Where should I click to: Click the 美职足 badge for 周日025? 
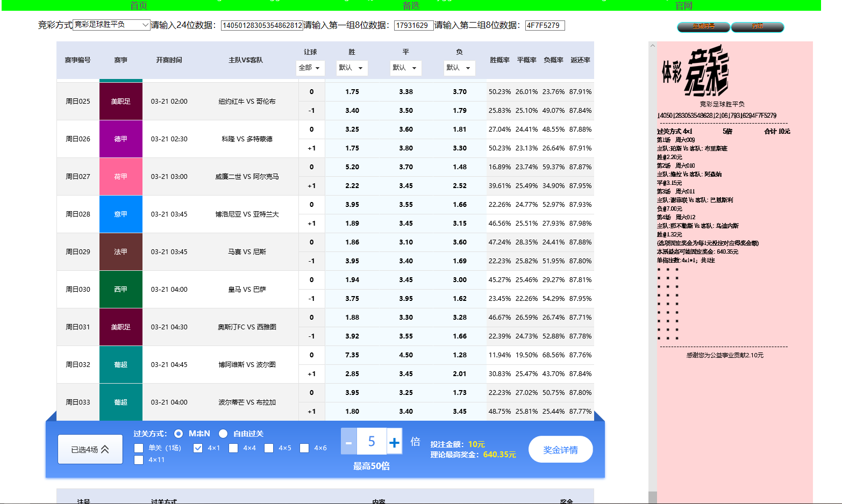[121, 101]
